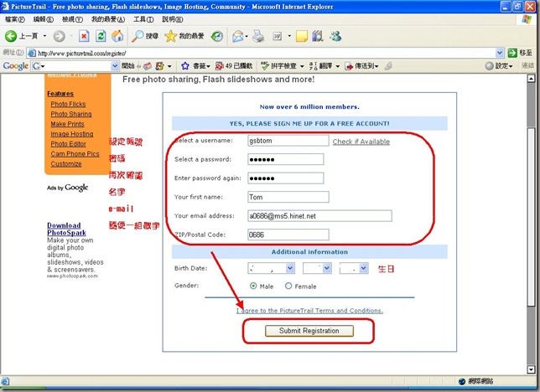Stop page loading with red X icon
This screenshot has width=540, height=392.
(x=84, y=36)
